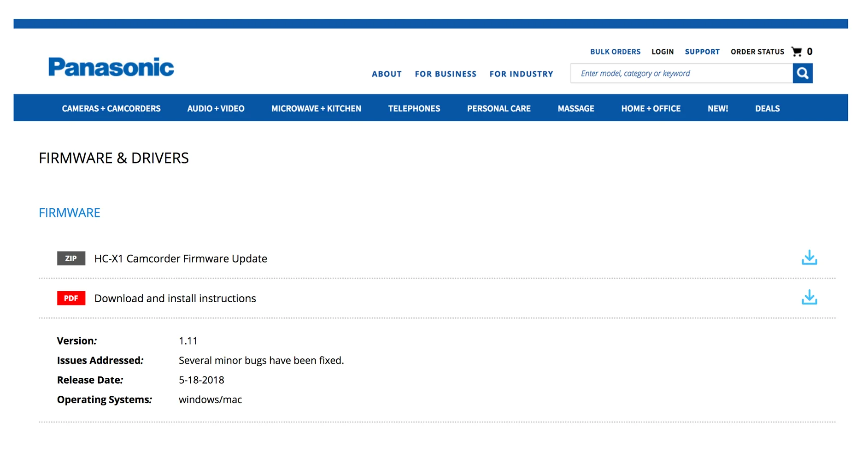The width and height of the screenshot is (868, 451).
Task: Click HC-X1 Camcorder Firmware Update title
Action: tap(181, 258)
